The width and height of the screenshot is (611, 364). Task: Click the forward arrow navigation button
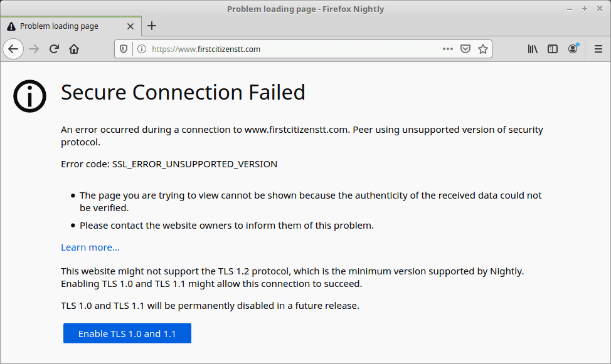coord(35,49)
